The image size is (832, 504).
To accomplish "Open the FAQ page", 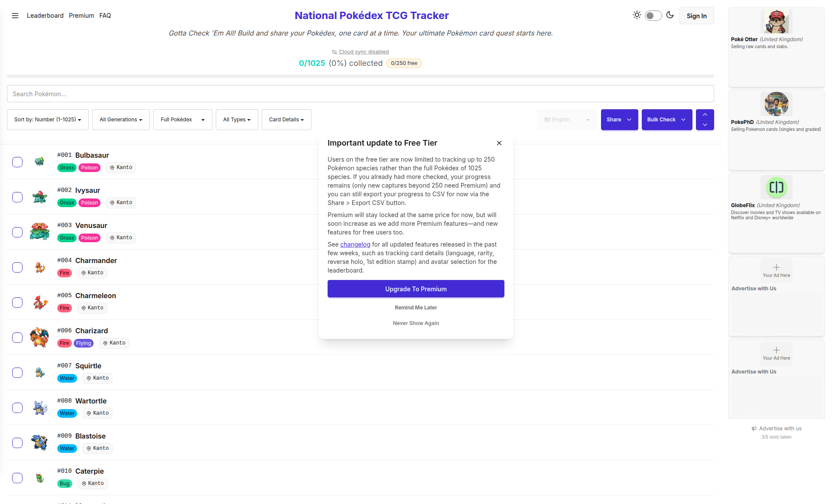I will pyautogui.click(x=105, y=16).
